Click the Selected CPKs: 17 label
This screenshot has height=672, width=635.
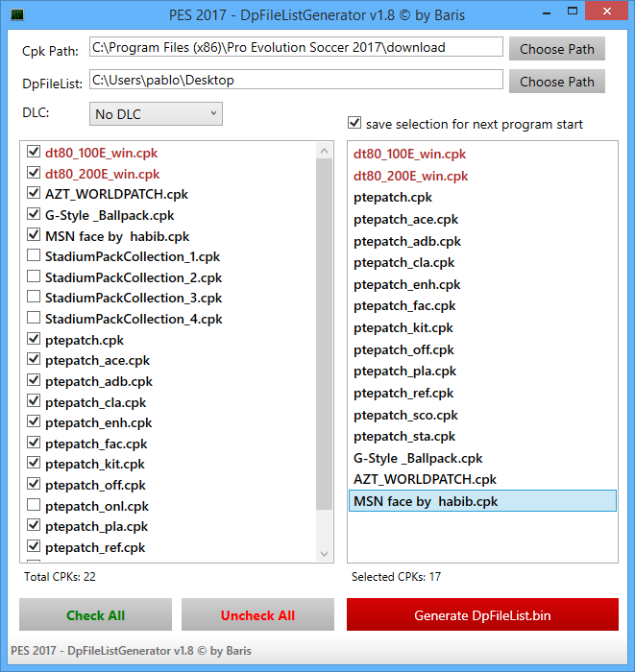click(x=396, y=576)
